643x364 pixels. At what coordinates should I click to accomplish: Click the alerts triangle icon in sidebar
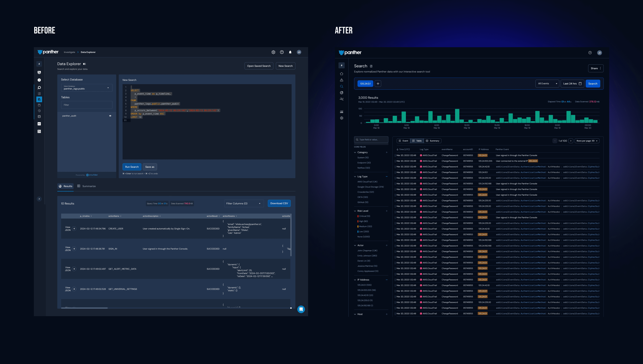(341, 80)
